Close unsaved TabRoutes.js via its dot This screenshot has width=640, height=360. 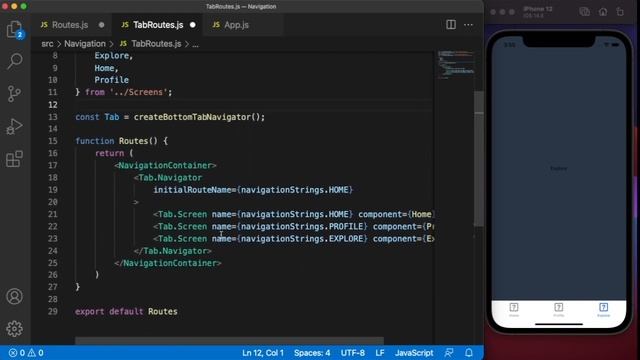193,25
